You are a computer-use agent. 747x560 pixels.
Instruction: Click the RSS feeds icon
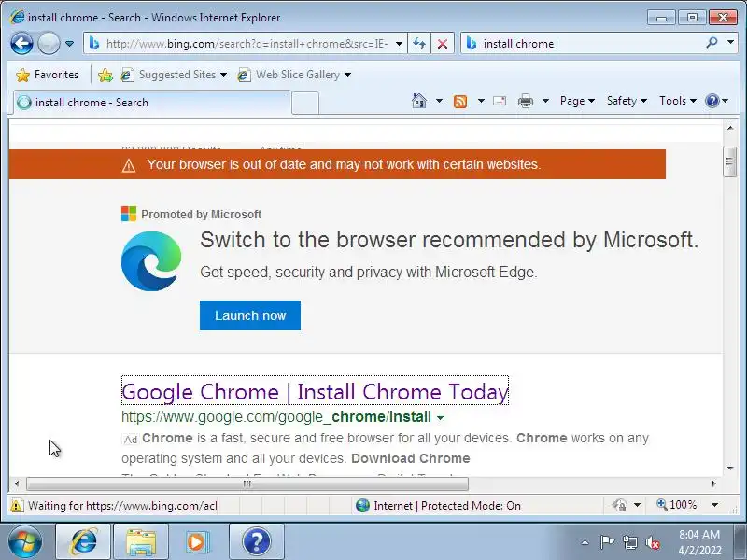(460, 101)
